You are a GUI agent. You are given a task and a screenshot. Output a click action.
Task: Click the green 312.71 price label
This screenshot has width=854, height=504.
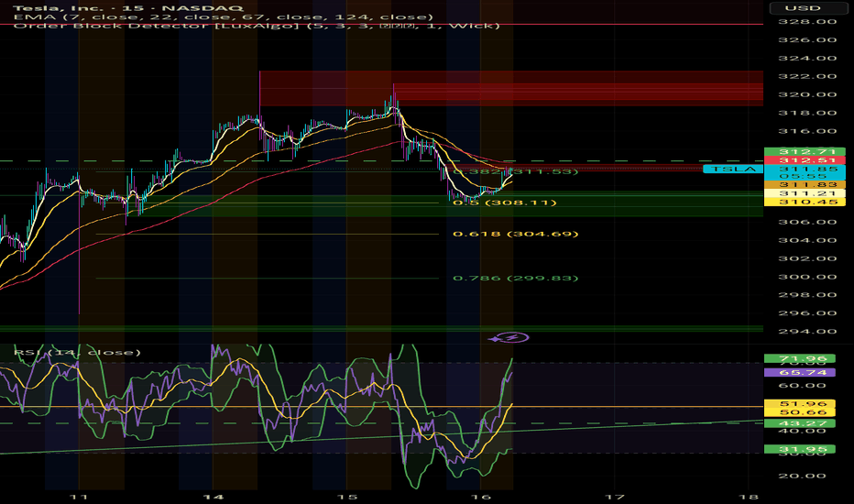click(805, 151)
